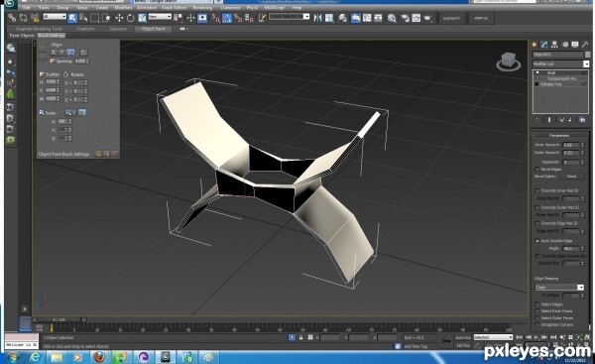Toggle Bevel Edges checkbox
This screenshot has height=364, width=595.
537,169
